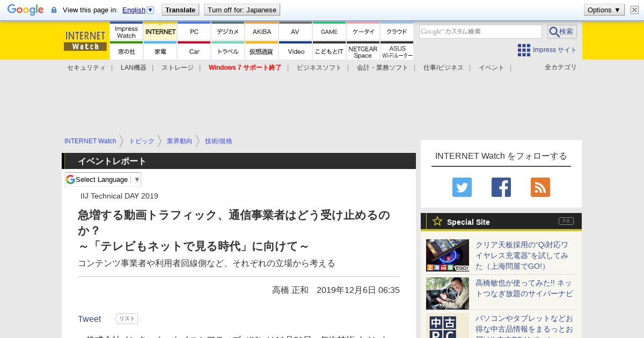Image resolution: width=644 pixels, height=338 pixels.
Task: Open the ケータイ tab
Action: pyautogui.click(x=363, y=32)
